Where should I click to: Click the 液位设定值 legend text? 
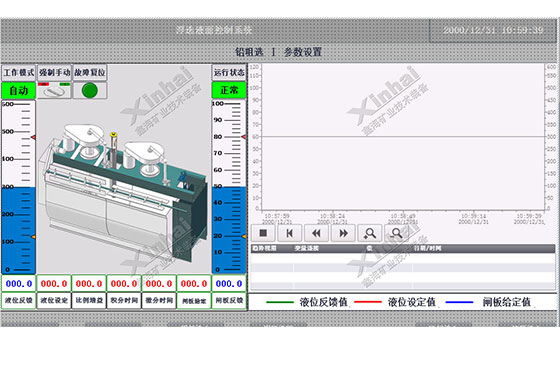pyautogui.click(x=412, y=302)
